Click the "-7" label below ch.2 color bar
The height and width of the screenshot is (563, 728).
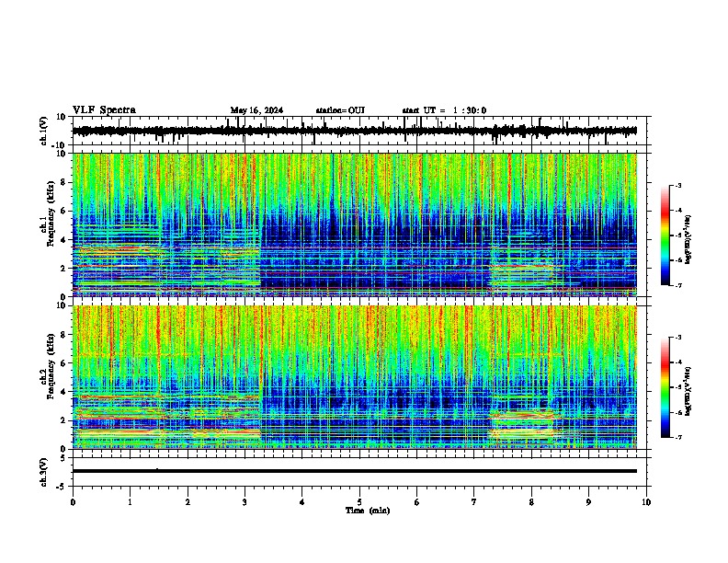coord(678,438)
